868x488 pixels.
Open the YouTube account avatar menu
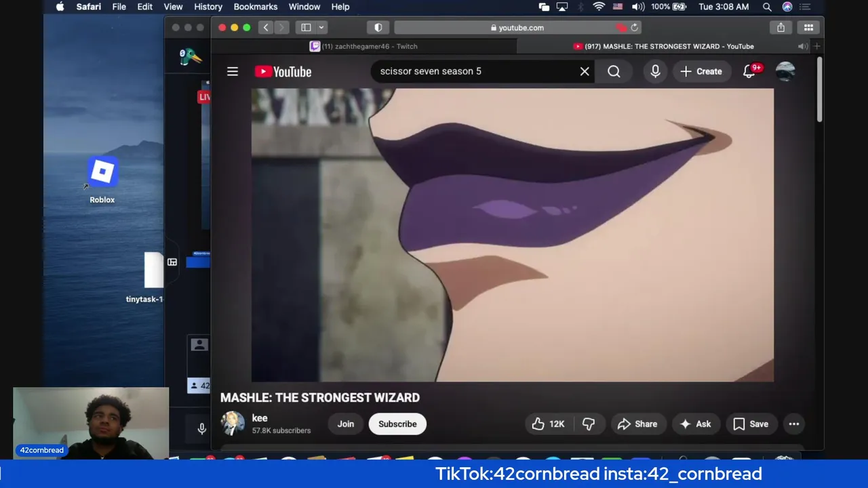[785, 71]
